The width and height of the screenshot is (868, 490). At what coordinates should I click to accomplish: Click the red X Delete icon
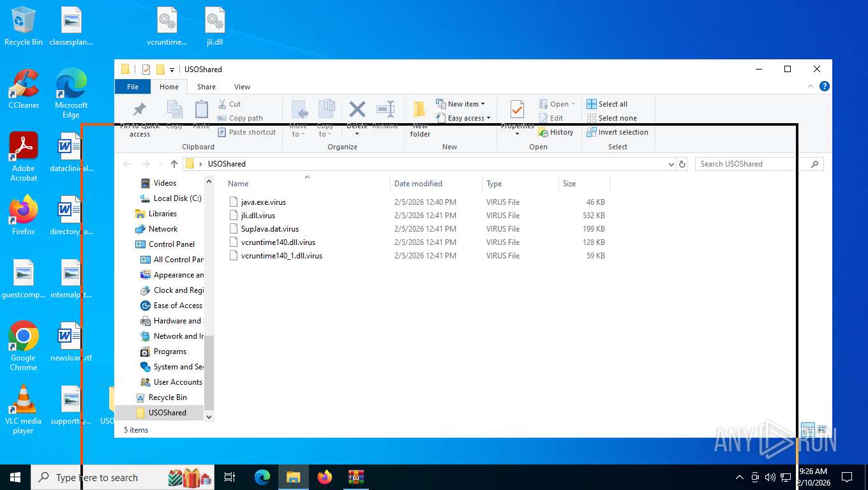tap(357, 109)
